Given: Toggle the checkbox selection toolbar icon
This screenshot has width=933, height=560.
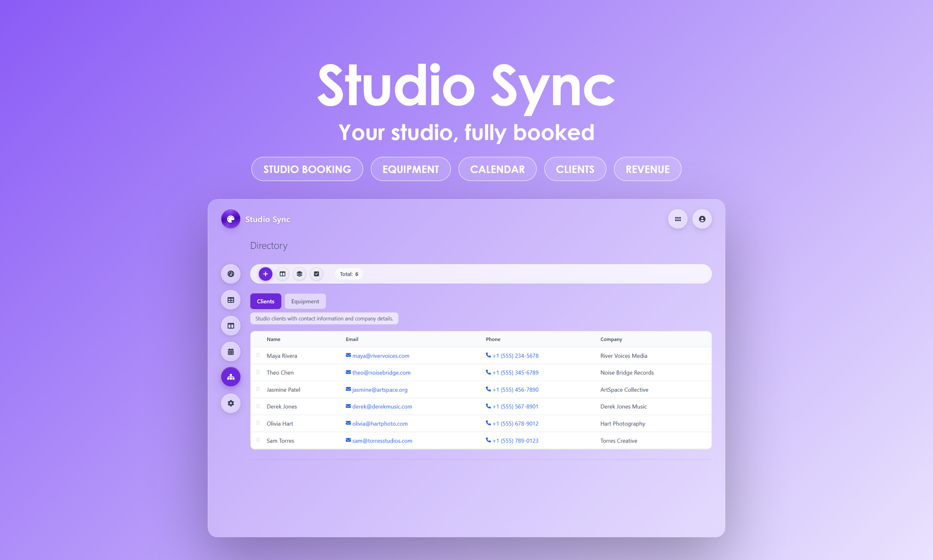Looking at the screenshot, I should [x=316, y=274].
